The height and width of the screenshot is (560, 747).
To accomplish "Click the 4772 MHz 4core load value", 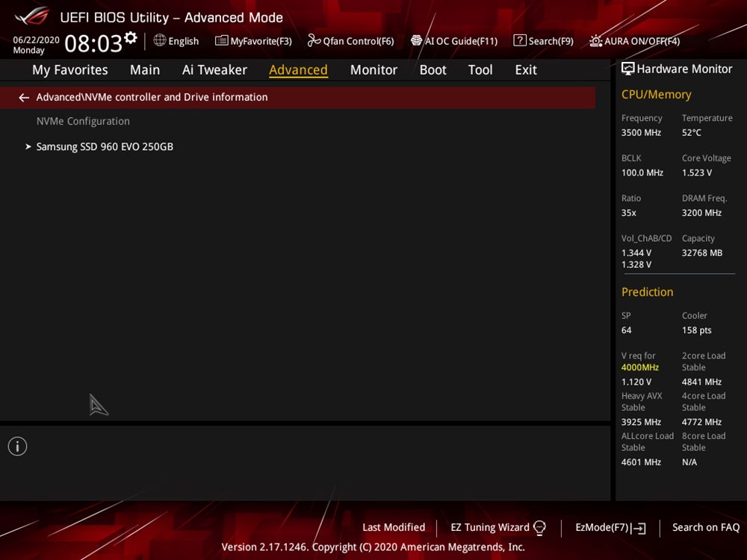I will pos(701,422).
